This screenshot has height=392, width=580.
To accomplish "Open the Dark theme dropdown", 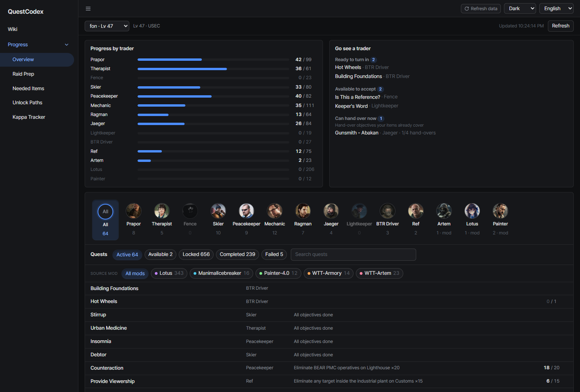I will [x=520, y=9].
